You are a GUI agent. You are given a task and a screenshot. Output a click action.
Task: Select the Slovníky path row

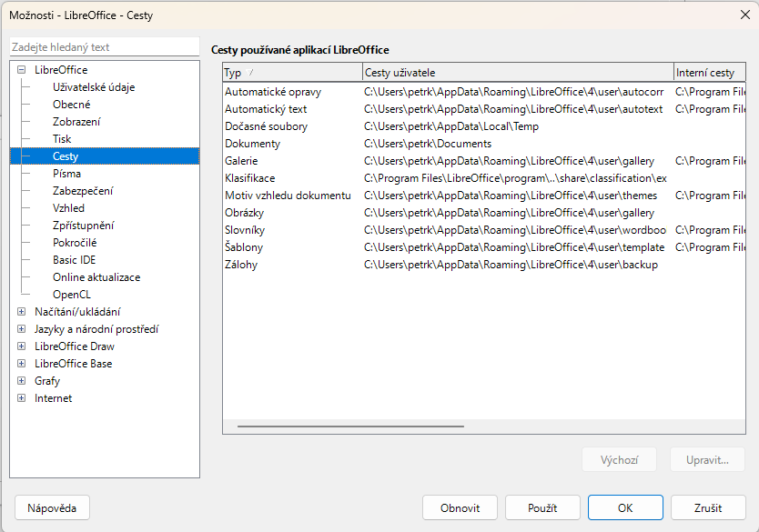tap(484, 230)
